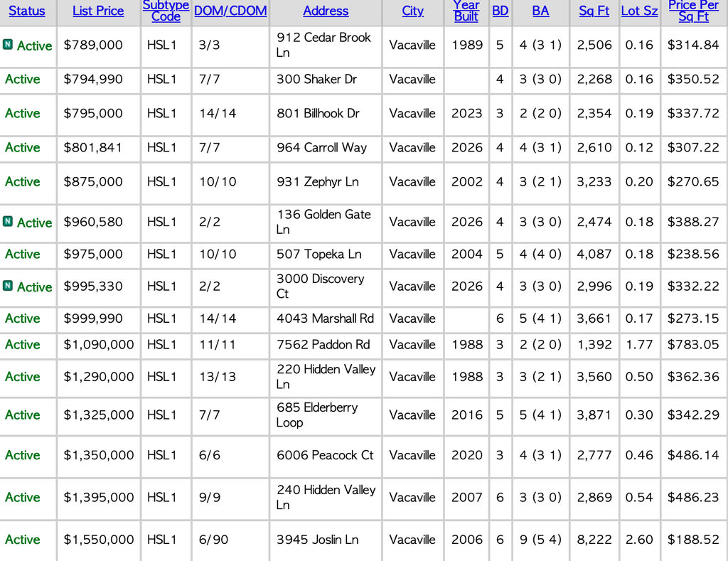728x561 pixels.
Task: Click the N new-listing badge for 3000 Discovery Ct
Action: [x=9, y=287]
